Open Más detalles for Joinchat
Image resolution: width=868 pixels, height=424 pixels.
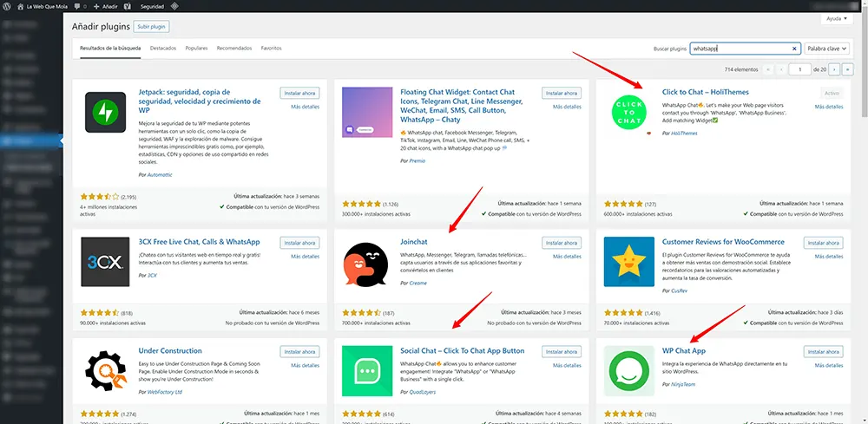coord(567,257)
